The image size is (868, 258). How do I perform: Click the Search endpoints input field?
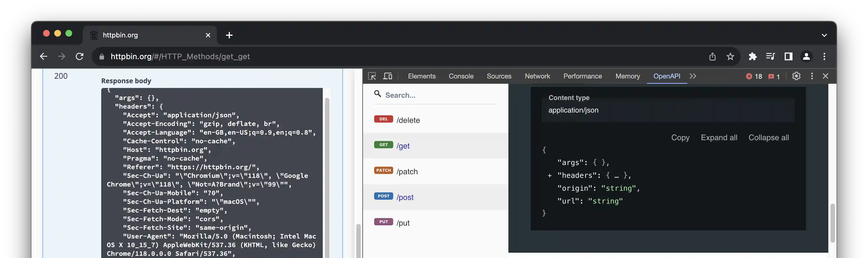(440, 95)
